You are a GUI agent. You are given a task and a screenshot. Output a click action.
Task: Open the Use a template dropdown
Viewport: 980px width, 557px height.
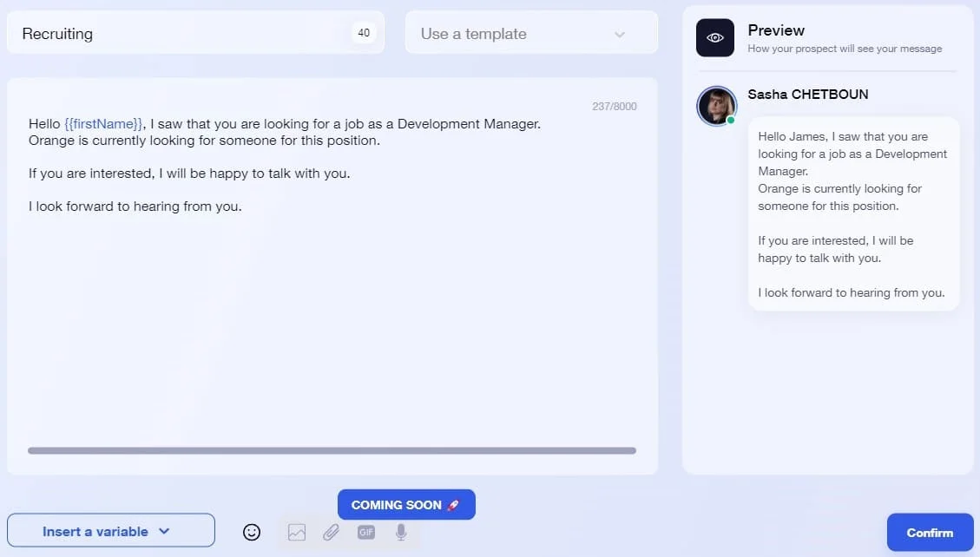coord(531,32)
